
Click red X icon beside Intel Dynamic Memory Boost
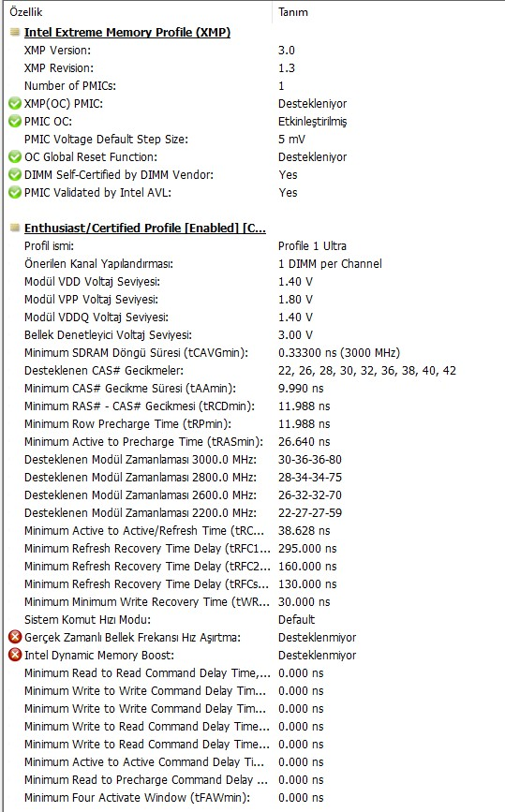(x=15, y=655)
